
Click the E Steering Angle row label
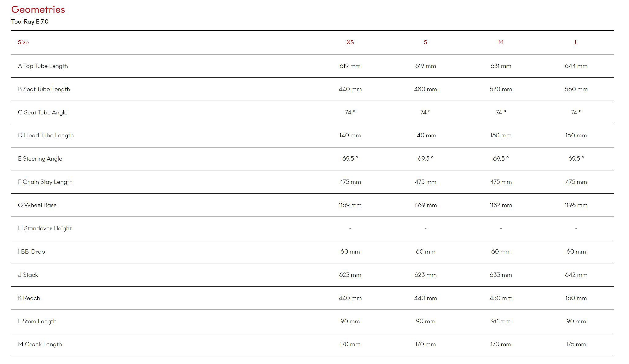[x=40, y=158]
